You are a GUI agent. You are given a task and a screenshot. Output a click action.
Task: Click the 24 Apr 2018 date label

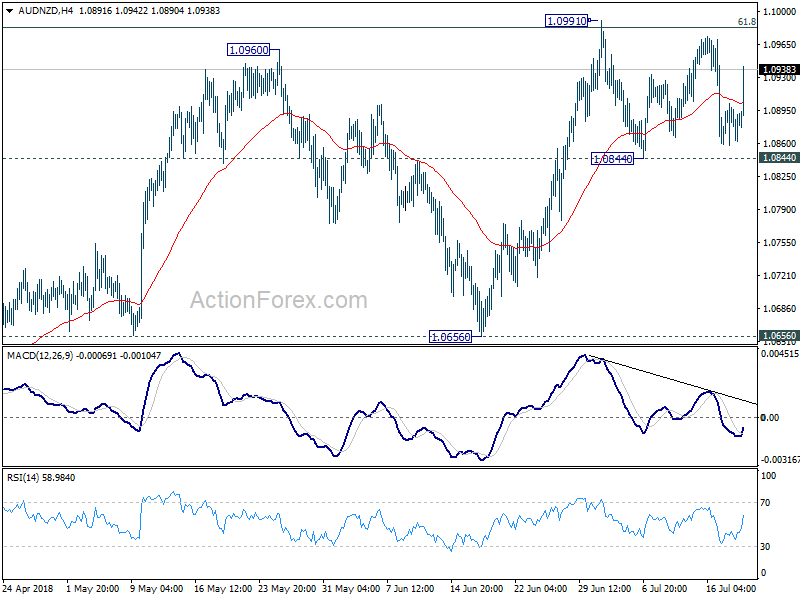(28, 588)
